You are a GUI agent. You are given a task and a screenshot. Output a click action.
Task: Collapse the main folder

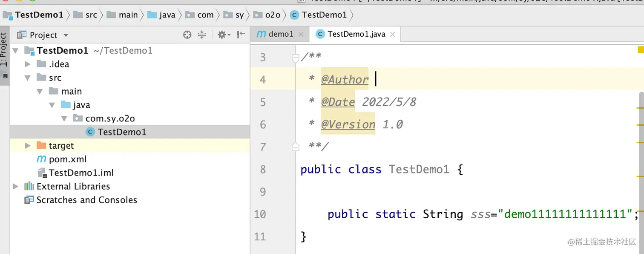coord(40,92)
